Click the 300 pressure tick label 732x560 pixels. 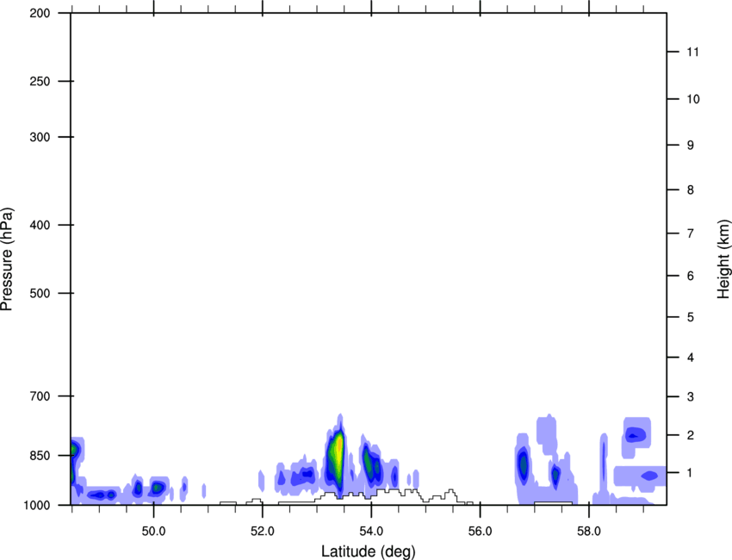40,137
